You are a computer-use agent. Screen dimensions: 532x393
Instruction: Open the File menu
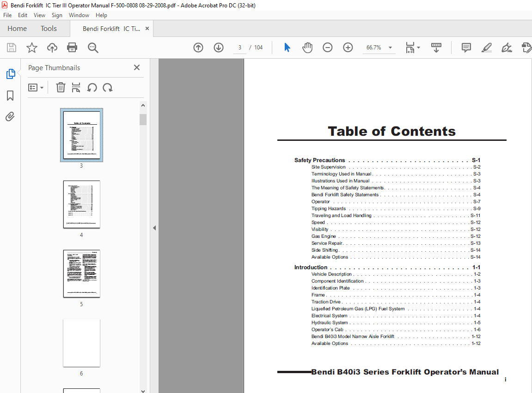tap(7, 15)
